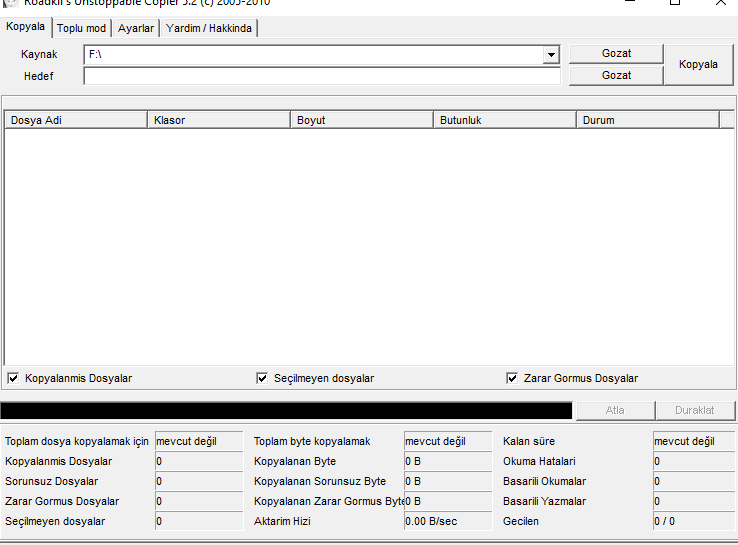
Task: Select the Toplam dosya kopyalamak için value
Action: point(199,441)
